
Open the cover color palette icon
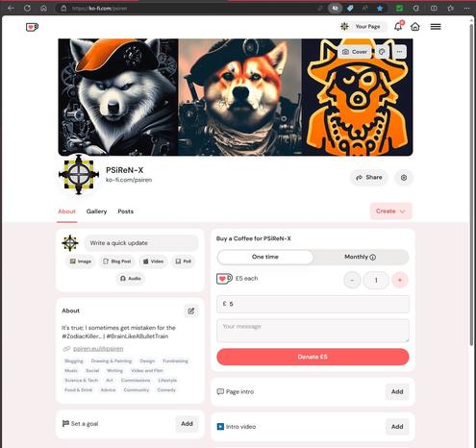tap(382, 52)
